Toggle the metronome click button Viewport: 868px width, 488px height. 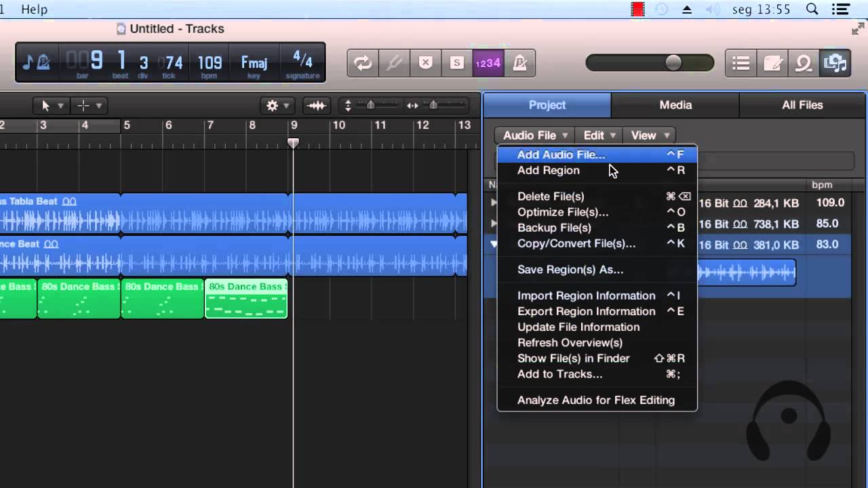tap(519, 63)
